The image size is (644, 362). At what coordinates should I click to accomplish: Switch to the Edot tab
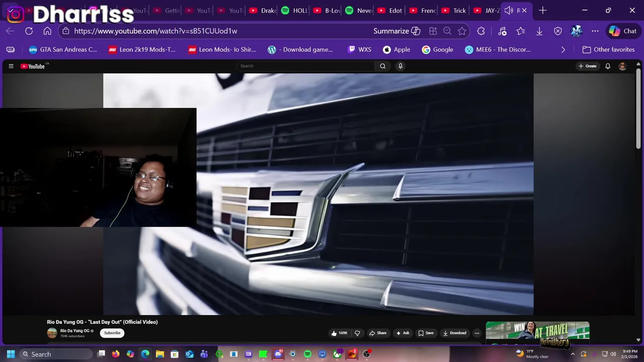click(x=390, y=11)
